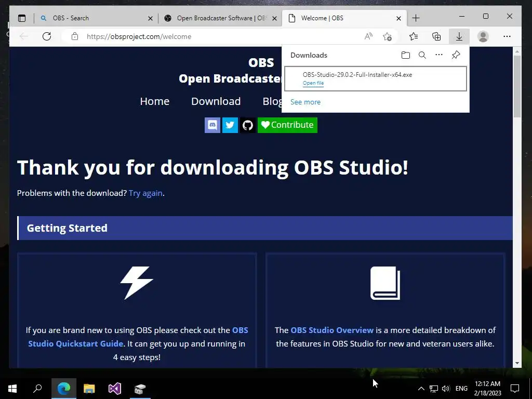
Task: Open the Collections panel
Action: [x=436, y=36]
